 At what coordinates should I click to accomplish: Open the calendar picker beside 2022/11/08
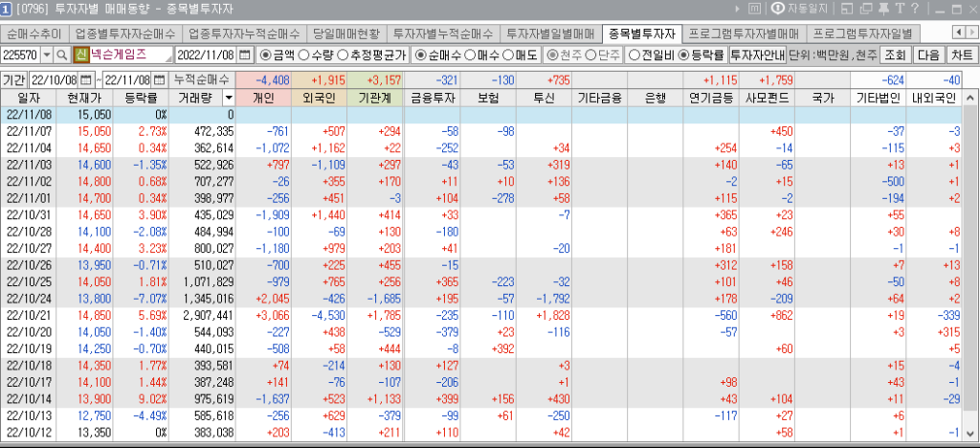coord(244,55)
